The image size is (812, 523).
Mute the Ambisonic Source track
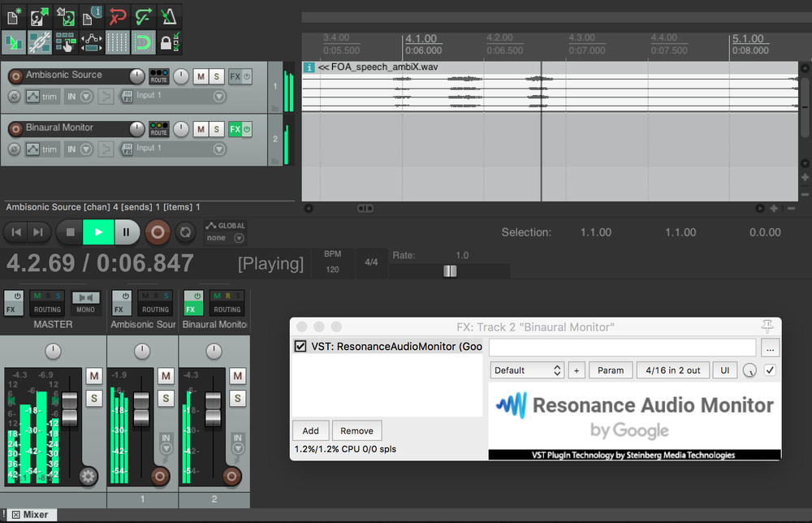(x=201, y=76)
